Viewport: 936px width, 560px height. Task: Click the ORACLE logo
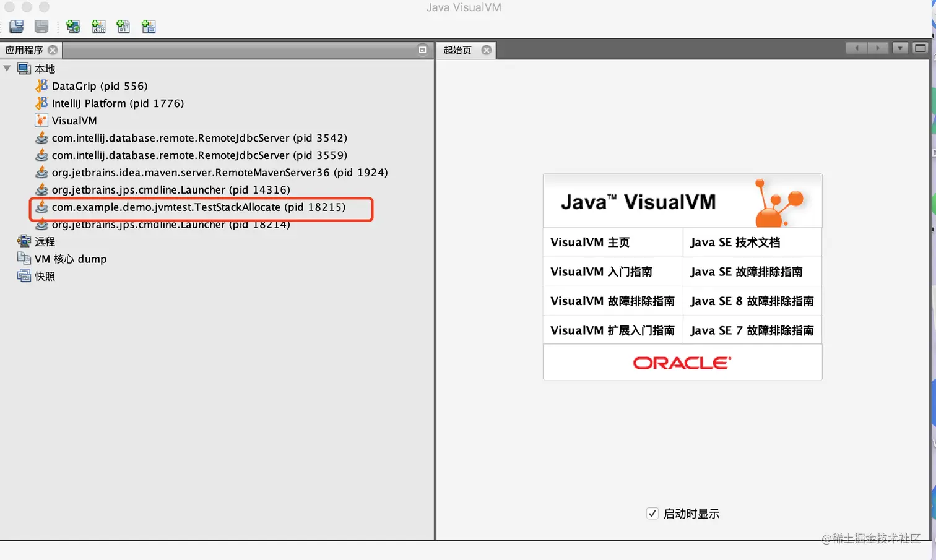tap(682, 363)
